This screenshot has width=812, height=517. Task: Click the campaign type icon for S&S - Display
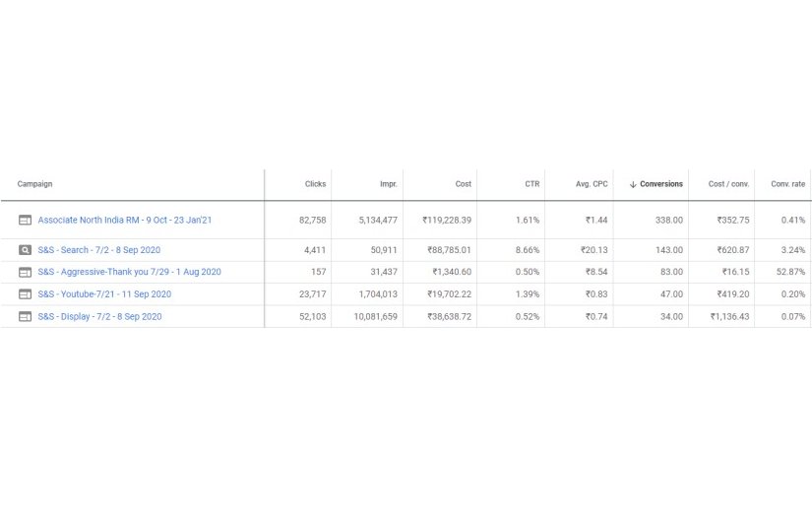pos(25,316)
